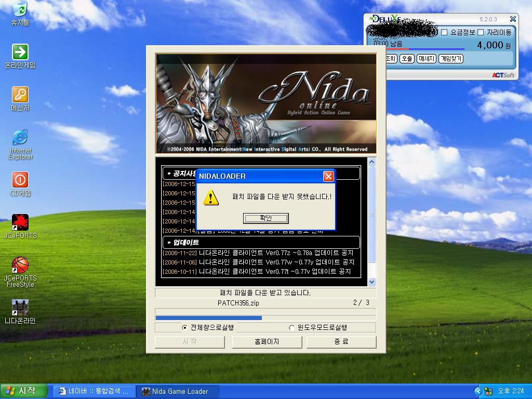This screenshot has width=532, height=399.
Task: Confirm the error with 확인 button
Action: tap(265, 218)
